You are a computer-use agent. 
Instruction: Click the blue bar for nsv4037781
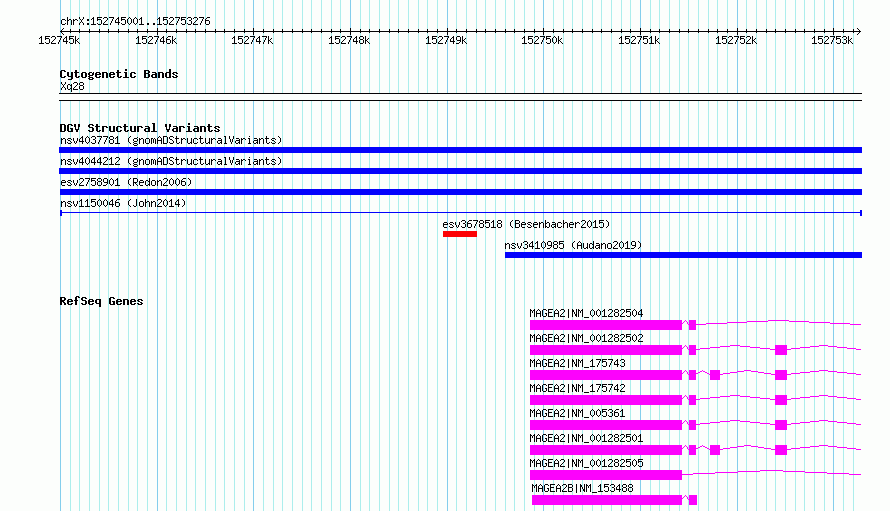tap(460, 150)
